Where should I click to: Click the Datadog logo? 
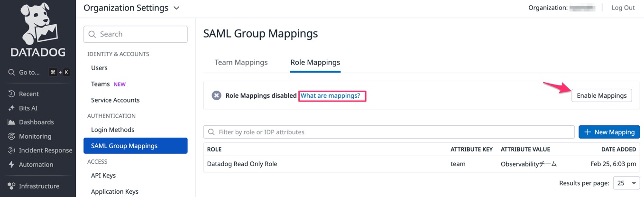click(x=38, y=29)
